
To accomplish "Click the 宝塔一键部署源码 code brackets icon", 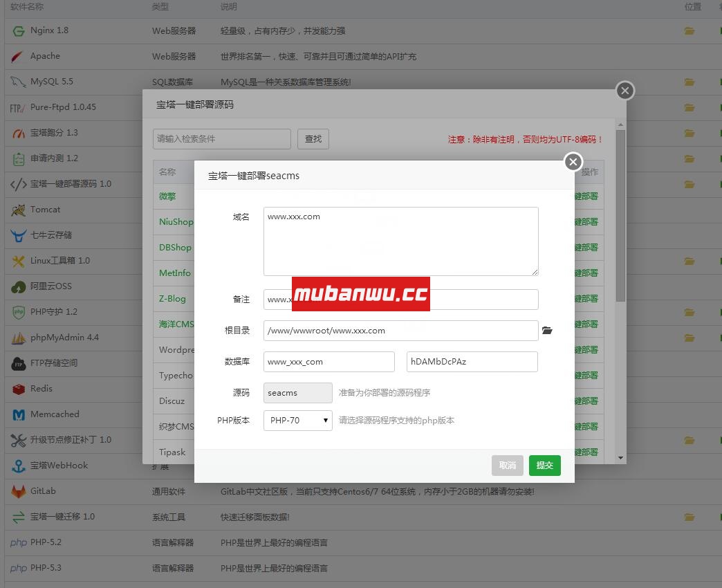I will 19,184.
